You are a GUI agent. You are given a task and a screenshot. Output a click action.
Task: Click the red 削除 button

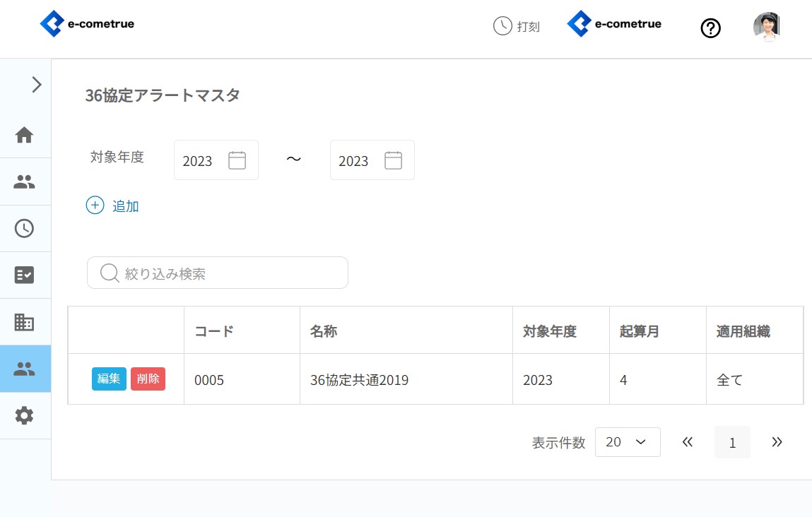coord(148,379)
